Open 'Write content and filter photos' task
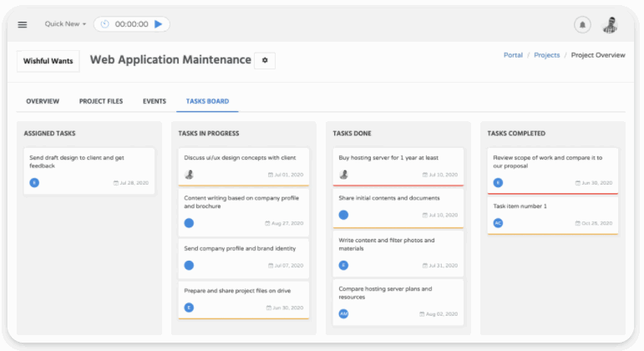The width and height of the screenshot is (644, 351). pyautogui.click(x=398, y=253)
